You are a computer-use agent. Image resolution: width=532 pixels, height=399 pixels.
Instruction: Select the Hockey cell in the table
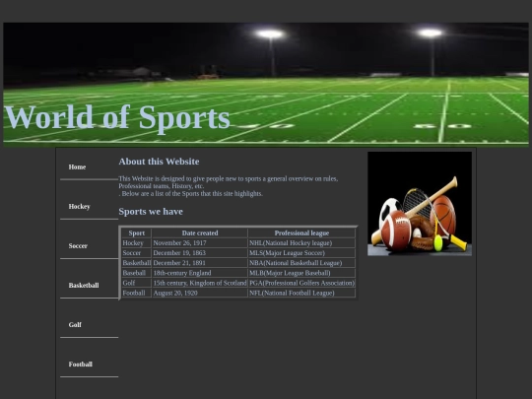pyautogui.click(x=137, y=243)
